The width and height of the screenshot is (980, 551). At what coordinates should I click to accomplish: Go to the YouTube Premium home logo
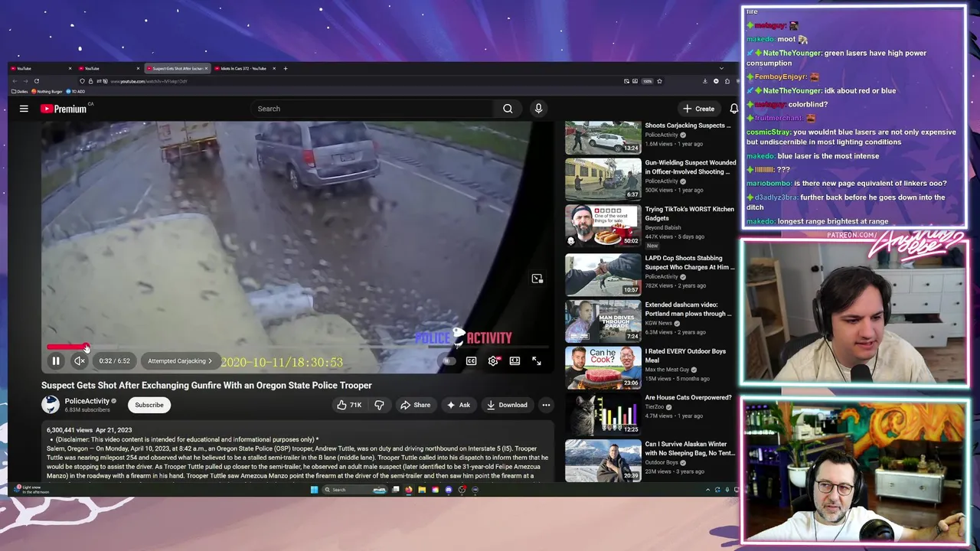[64, 109]
